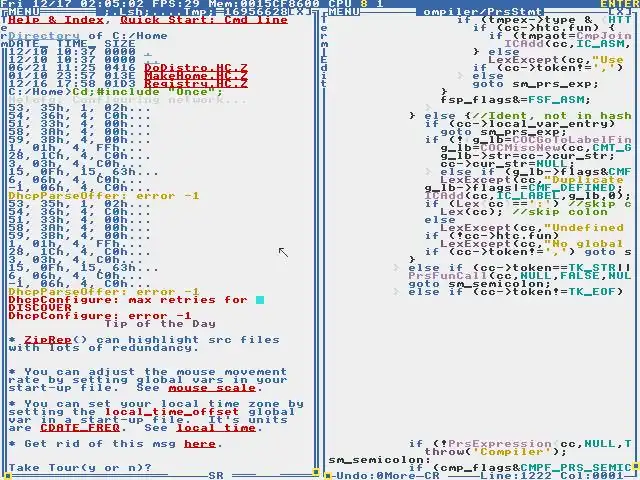Close the compiler/PrsStmt editor window via [X]

coord(620,11)
